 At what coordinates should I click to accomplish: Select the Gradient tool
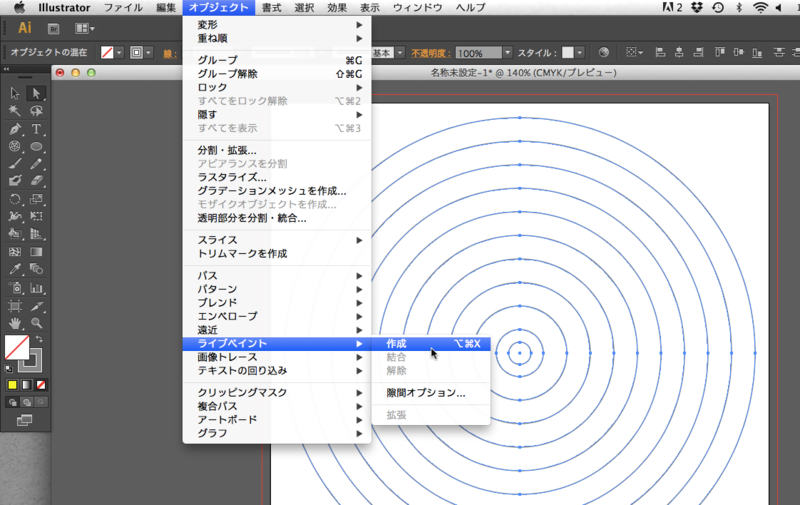tap(36, 251)
